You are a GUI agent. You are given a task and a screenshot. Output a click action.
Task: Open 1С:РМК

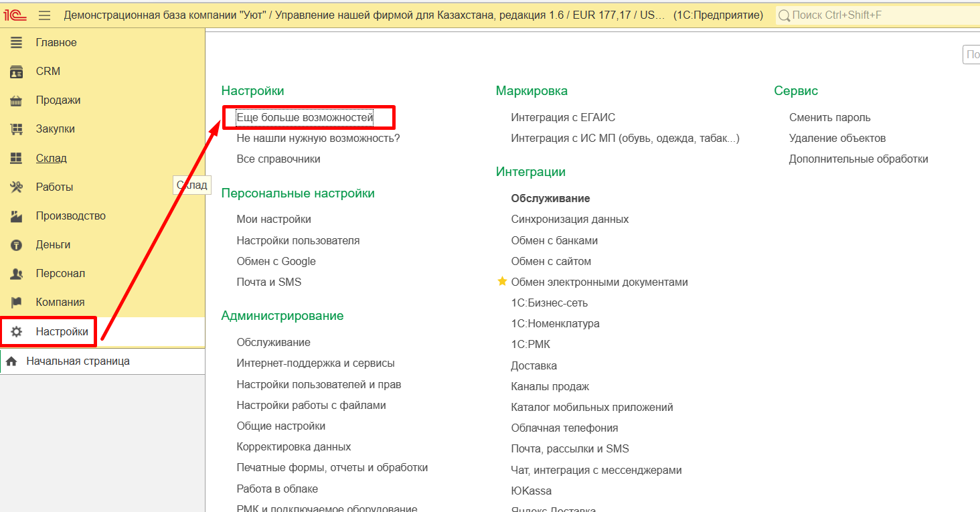pos(530,345)
